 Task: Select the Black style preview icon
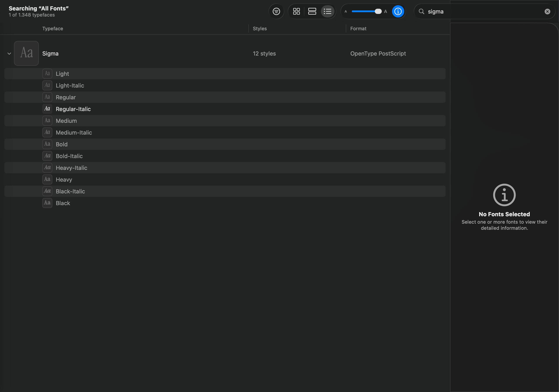[47, 203]
